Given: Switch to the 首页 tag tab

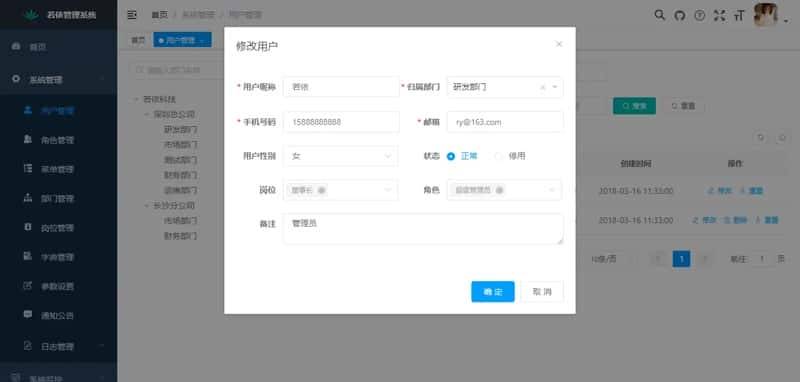Looking at the screenshot, I should (138, 40).
